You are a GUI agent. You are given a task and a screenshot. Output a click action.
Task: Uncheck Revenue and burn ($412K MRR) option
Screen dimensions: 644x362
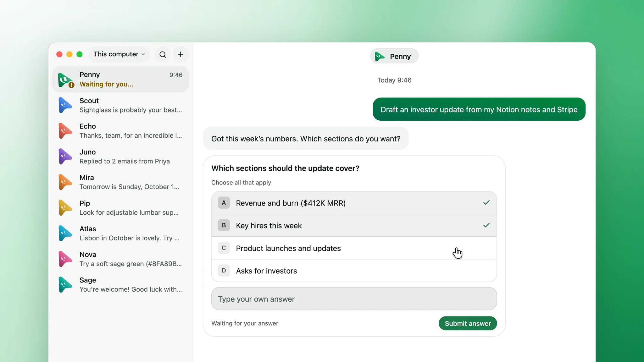[x=354, y=203]
